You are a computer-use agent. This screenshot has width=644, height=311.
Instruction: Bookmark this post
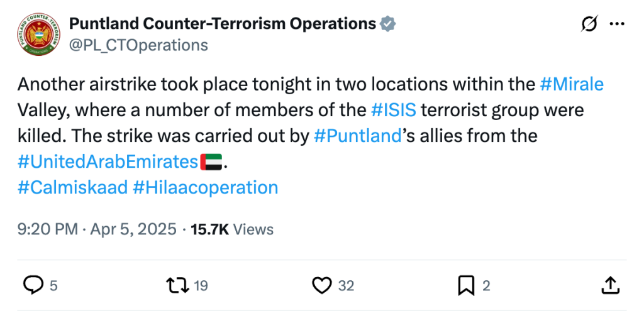coord(465,285)
